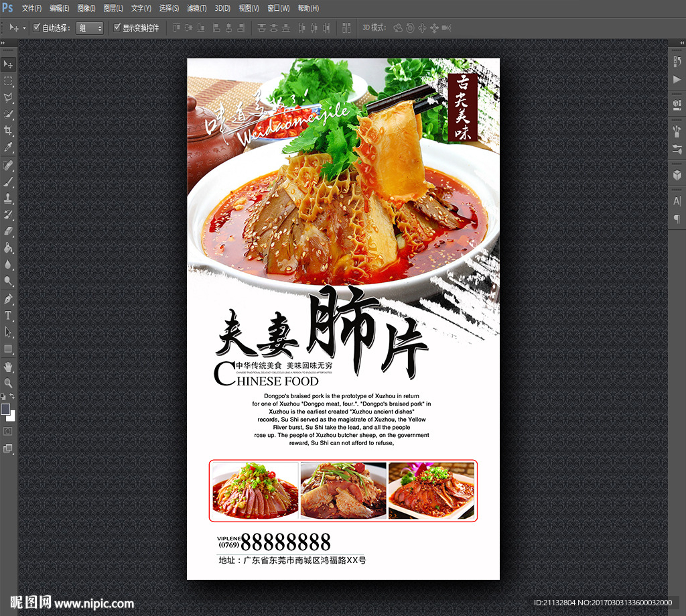Select the Horizontal Type tool
686x616 pixels.
click(8, 315)
